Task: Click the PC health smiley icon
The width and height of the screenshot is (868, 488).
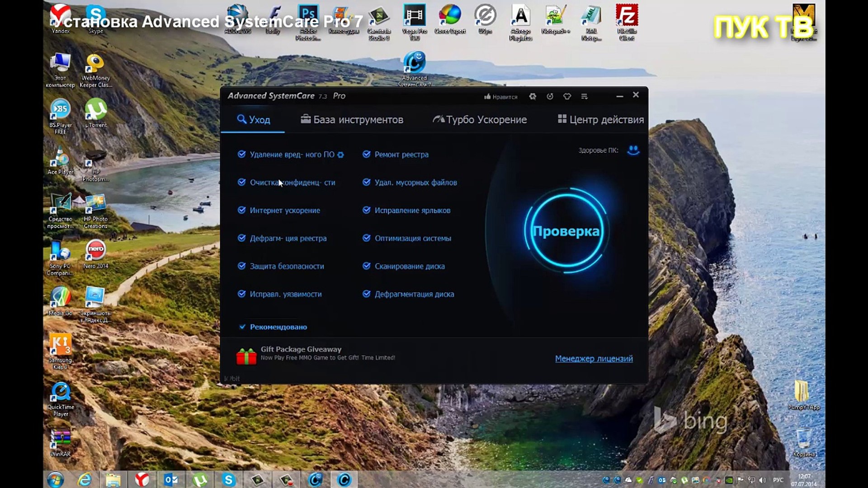Action: (633, 150)
